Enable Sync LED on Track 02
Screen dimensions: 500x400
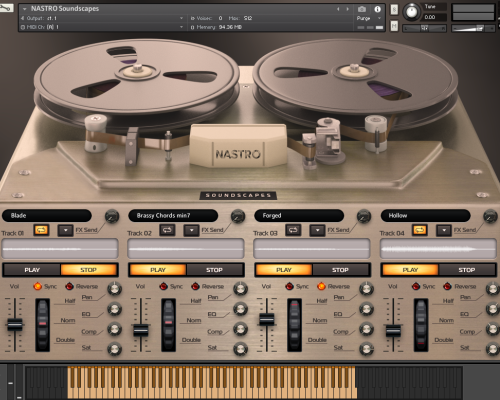[x=163, y=286]
